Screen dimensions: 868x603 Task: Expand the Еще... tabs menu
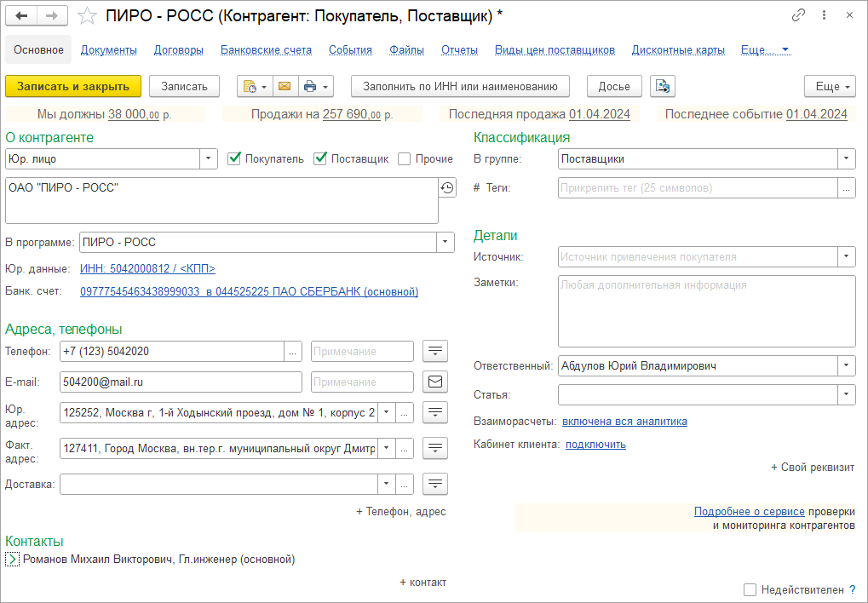click(766, 50)
